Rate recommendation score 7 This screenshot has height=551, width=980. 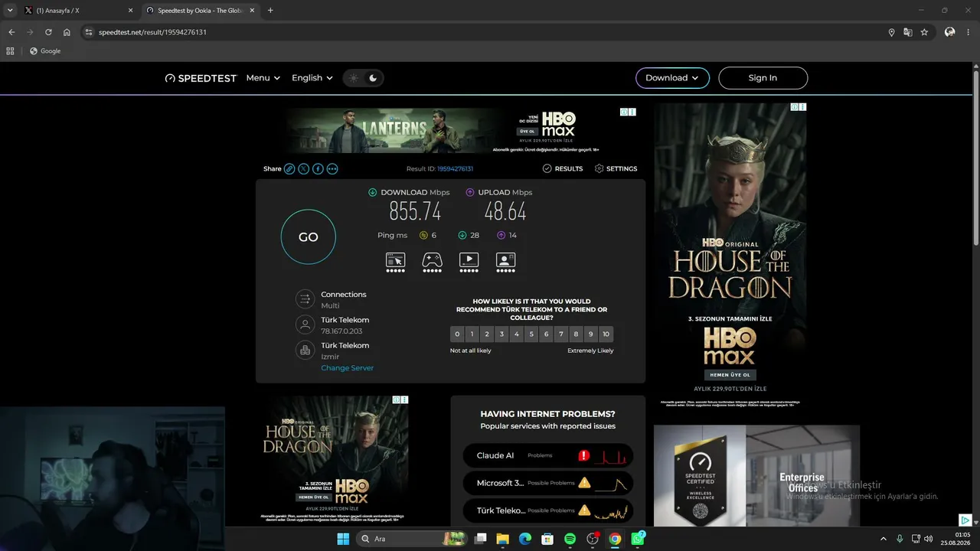pos(561,334)
